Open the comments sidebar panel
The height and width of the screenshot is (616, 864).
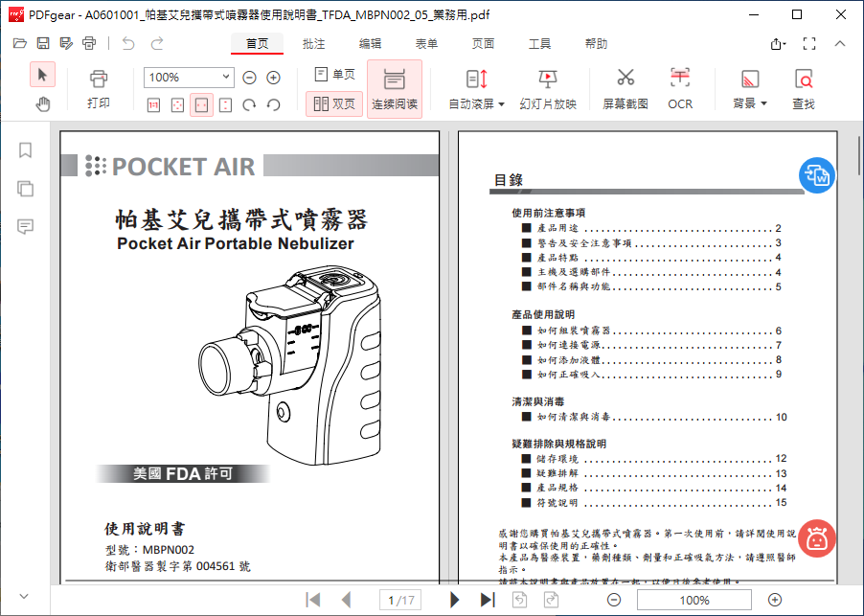point(25,226)
